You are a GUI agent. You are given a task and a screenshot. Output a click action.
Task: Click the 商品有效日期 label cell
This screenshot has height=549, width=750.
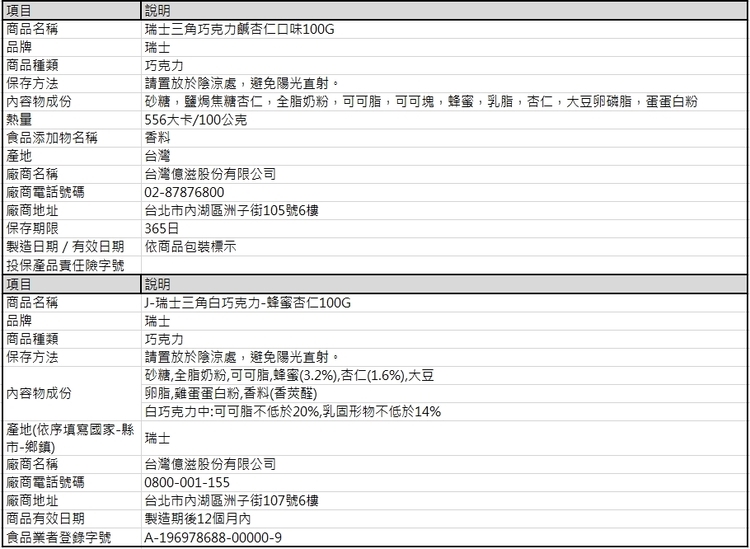pos(46,519)
